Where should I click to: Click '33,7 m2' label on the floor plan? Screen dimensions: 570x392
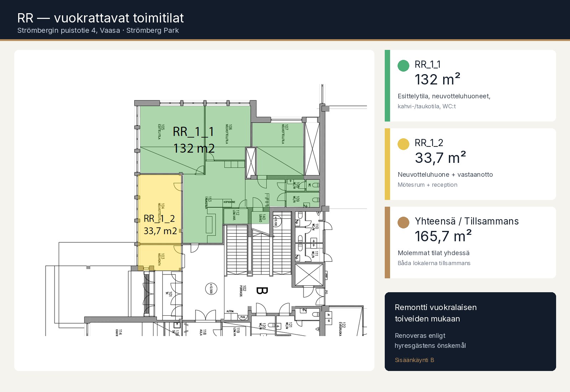[x=160, y=231]
